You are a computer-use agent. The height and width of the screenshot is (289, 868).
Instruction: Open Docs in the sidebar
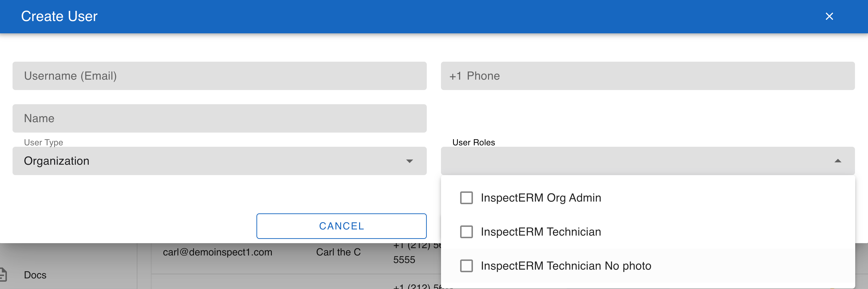pos(35,275)
